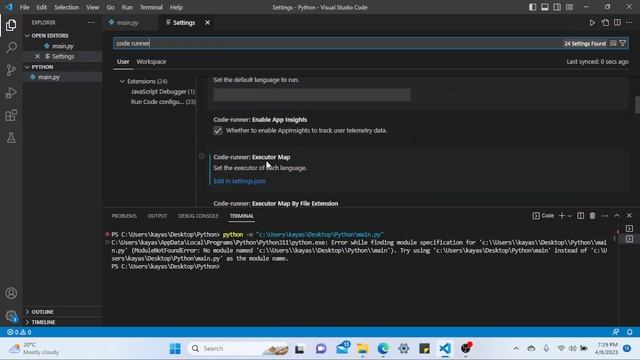The height and width of the screenshot is (360, 640).
Task: Select main.py in Open Editors
Action: pos(63,46)
